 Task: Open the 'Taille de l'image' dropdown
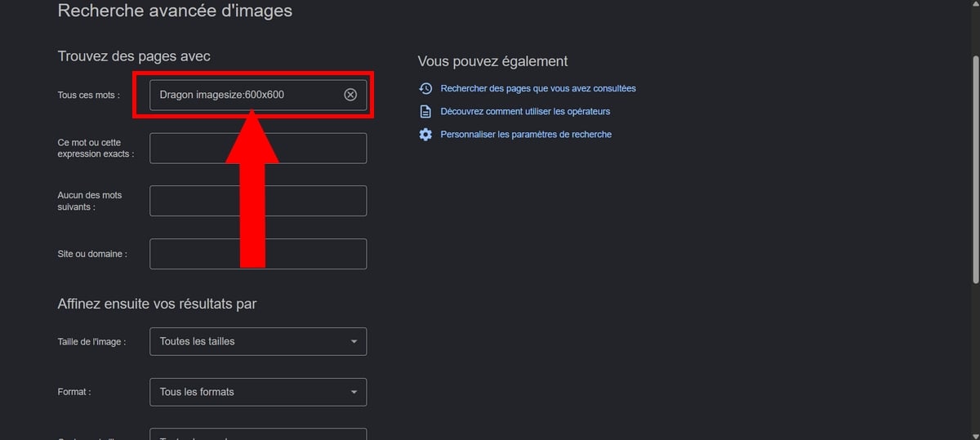(258, 341)
